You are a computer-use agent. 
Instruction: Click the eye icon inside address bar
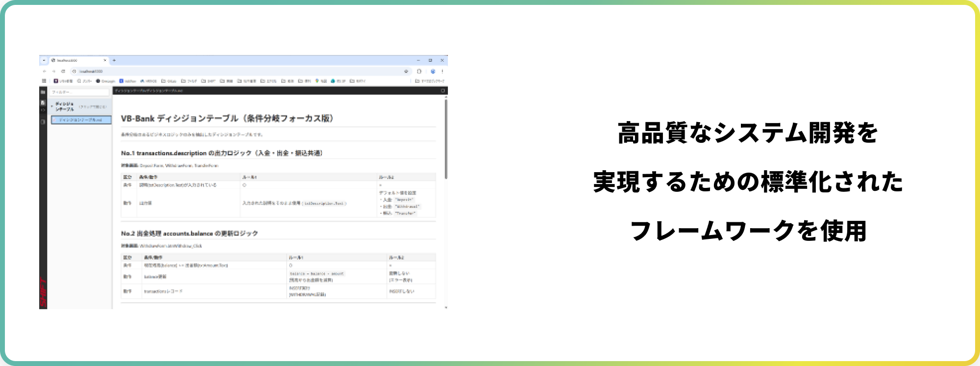point(406,71)
